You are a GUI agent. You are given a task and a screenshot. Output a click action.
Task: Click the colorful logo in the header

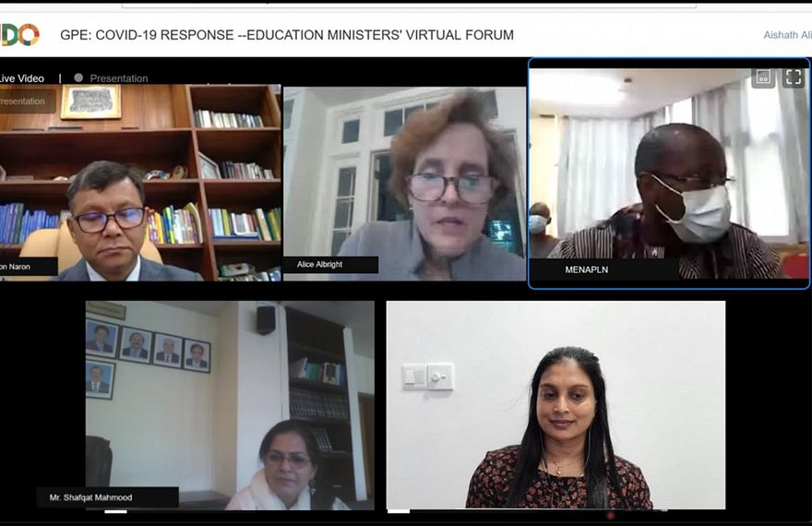pyautogui.click(x=19, y=35)
